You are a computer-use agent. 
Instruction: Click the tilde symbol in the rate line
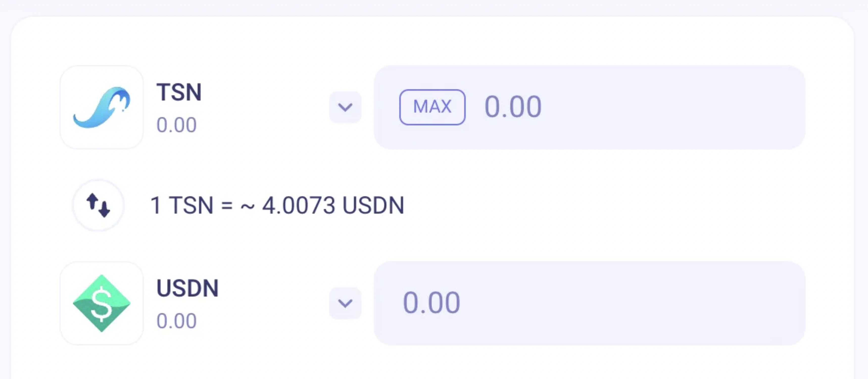247,206
